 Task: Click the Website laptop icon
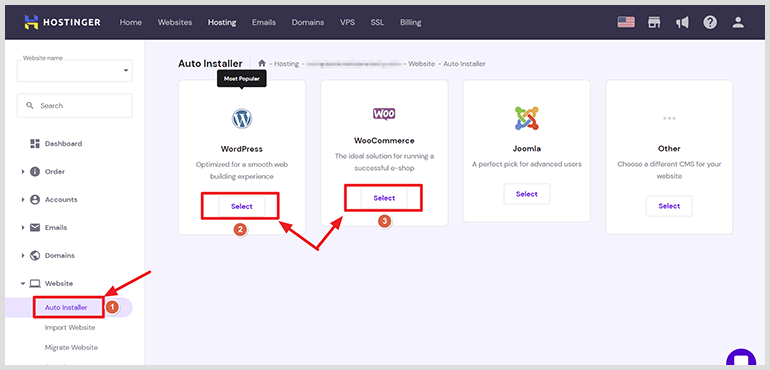coord(34,284)
